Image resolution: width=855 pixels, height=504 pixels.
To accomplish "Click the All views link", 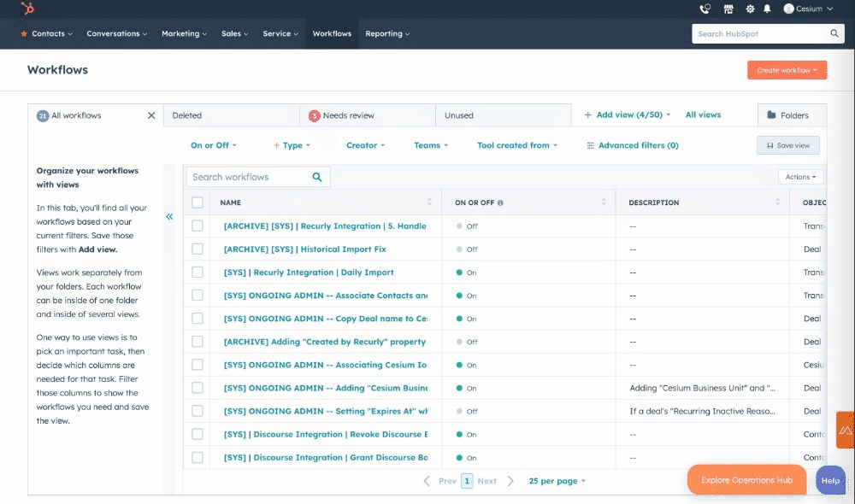I will point(703,115).
